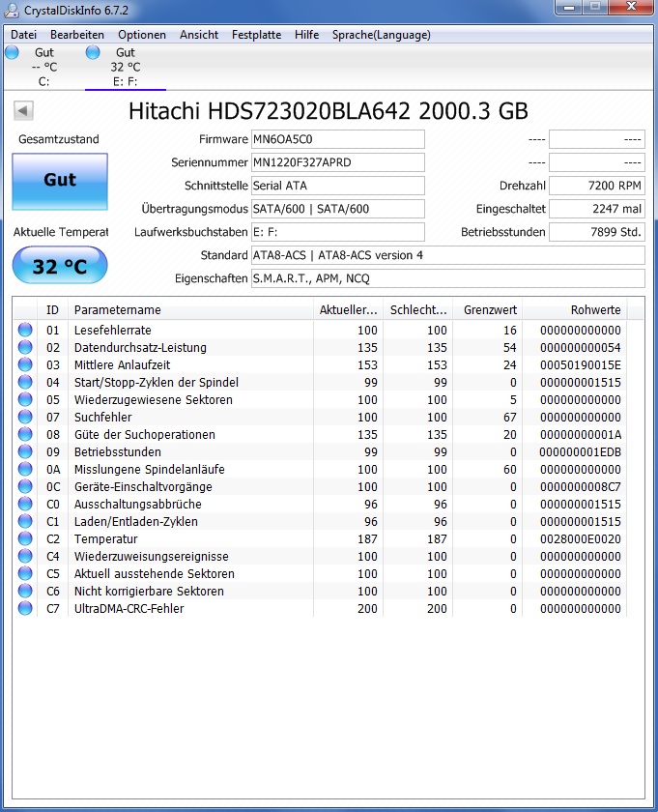This screenshot has width=658, height=812.
Task: Click the Schlecht... column header
Action: click(418, 309)
